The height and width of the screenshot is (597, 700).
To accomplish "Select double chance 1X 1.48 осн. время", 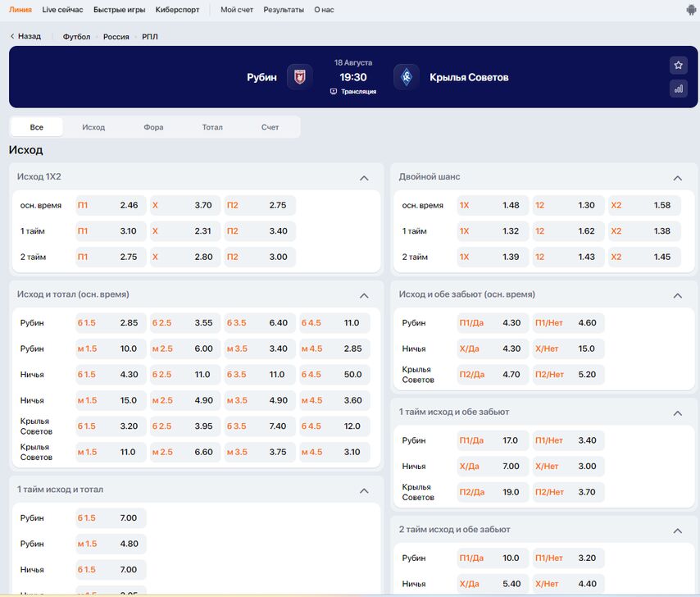I will pyautogui.click(x=493, y=205).
